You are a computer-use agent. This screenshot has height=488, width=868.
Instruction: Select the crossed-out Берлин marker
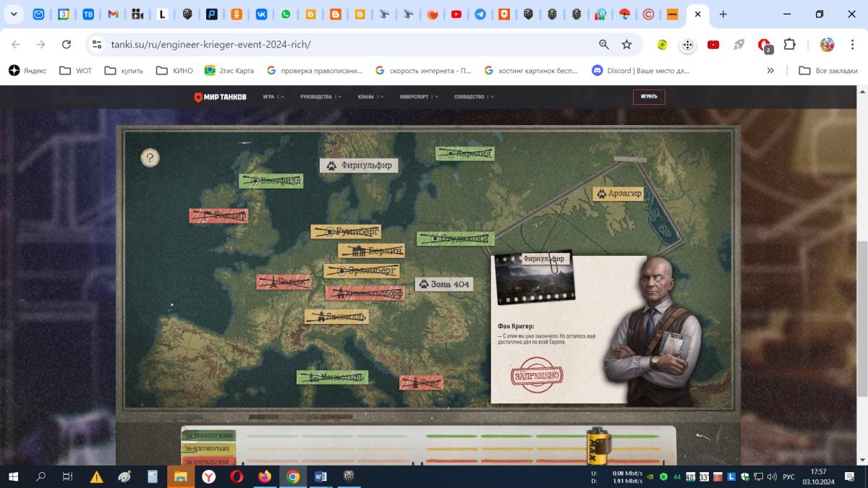(371, 251)
